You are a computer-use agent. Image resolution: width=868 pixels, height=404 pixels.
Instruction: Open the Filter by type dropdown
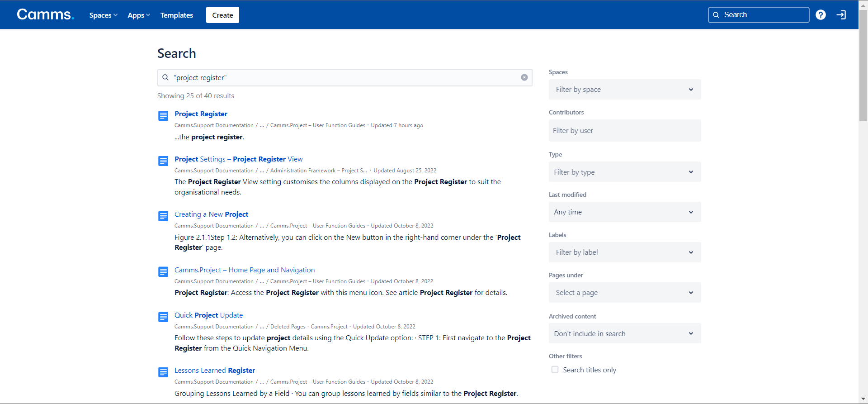(625, 172)
